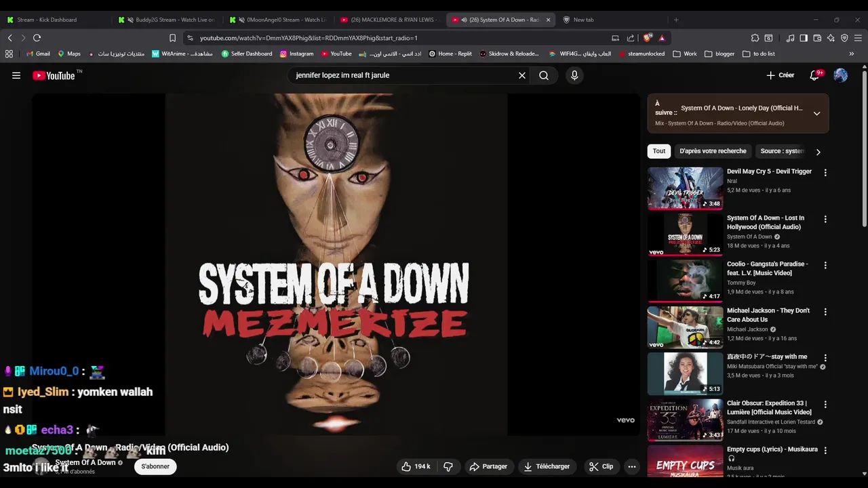Screen dimensions: 868x488
Task: Reload the page
Action: [37, 38]
